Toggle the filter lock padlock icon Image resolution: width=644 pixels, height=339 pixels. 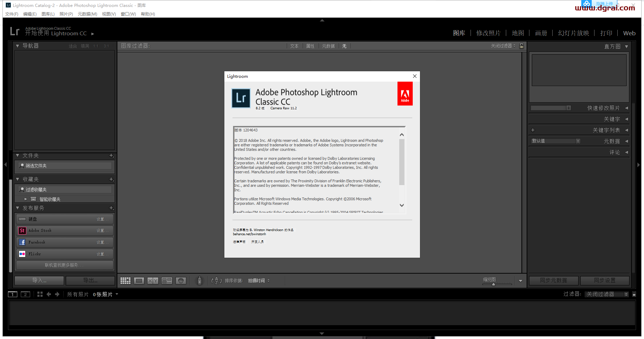[x=521, y=46]
